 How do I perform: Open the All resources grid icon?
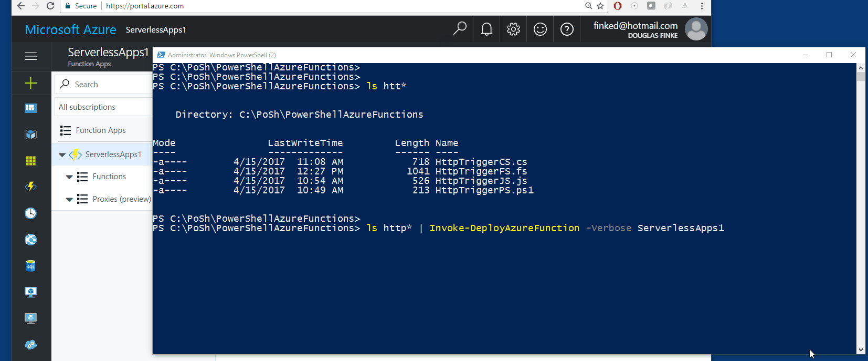pyautogui.click(x=30, y=161)
